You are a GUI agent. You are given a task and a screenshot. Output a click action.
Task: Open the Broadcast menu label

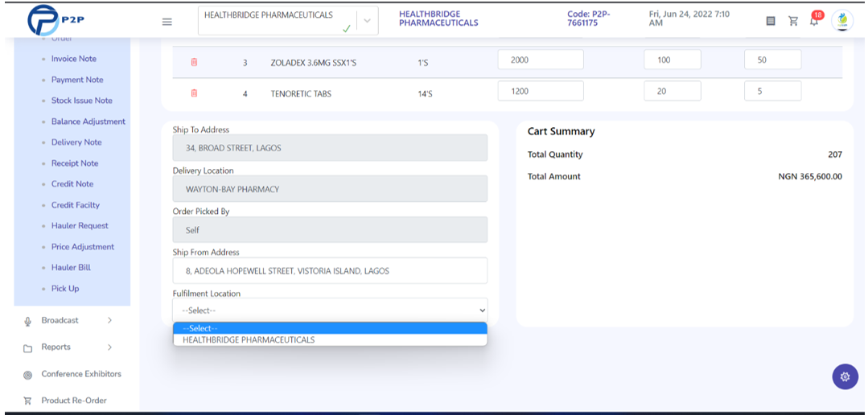click(x=60, y=320)
